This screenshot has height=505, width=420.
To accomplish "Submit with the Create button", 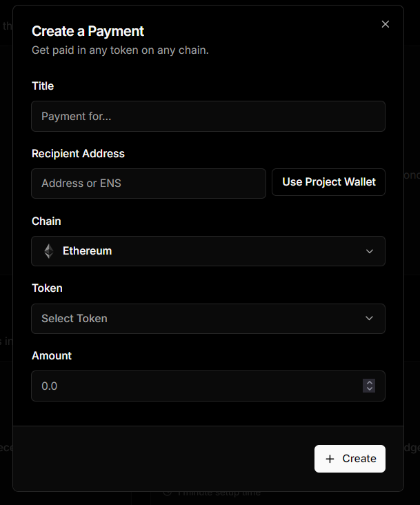I will (x=350, y=459).
